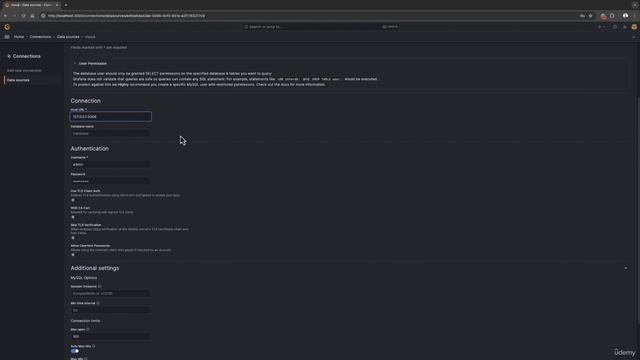The image size is (640, 360).
Task: Click the browser address bar URL
Action: click(127, 16)
